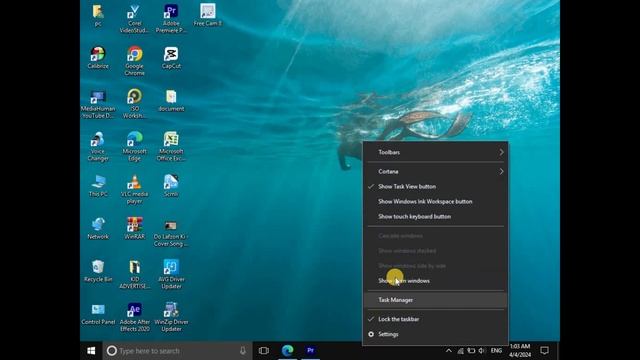The height and width of the screenshot is (360, 640).
Task: Select the ISO Workshop desktop icon
Action: (134, 104)
